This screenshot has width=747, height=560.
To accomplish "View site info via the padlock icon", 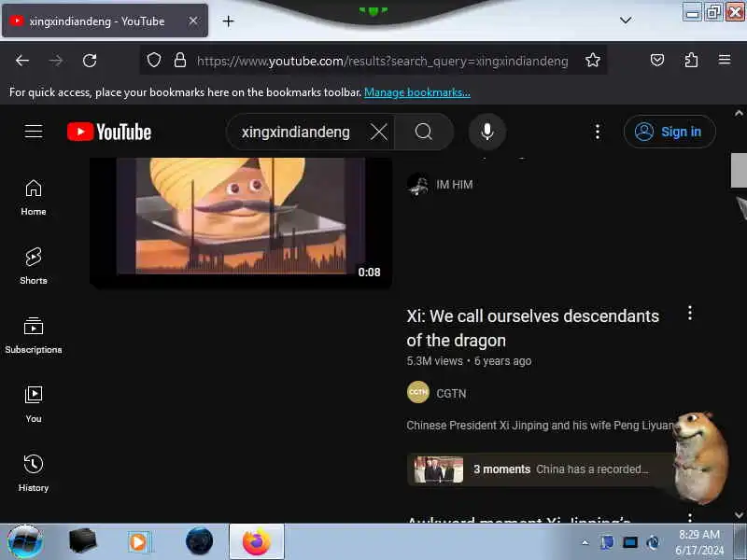I will (x=179, y=61).
